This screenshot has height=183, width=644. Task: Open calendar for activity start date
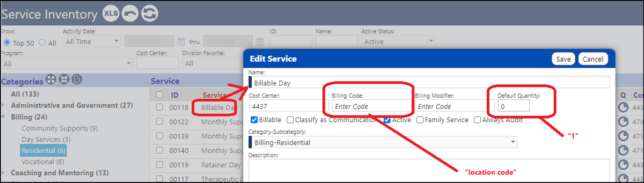click(x=181, y=42)
